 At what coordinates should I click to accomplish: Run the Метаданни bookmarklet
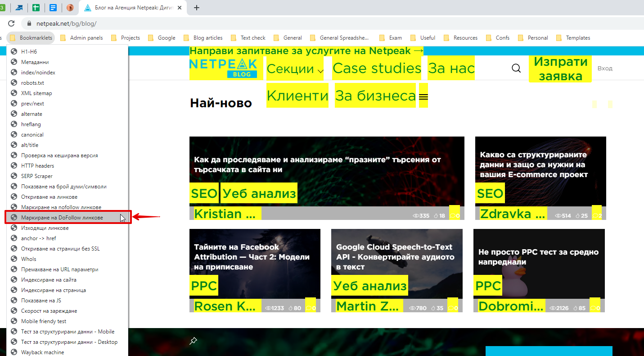tap(68, 62)
